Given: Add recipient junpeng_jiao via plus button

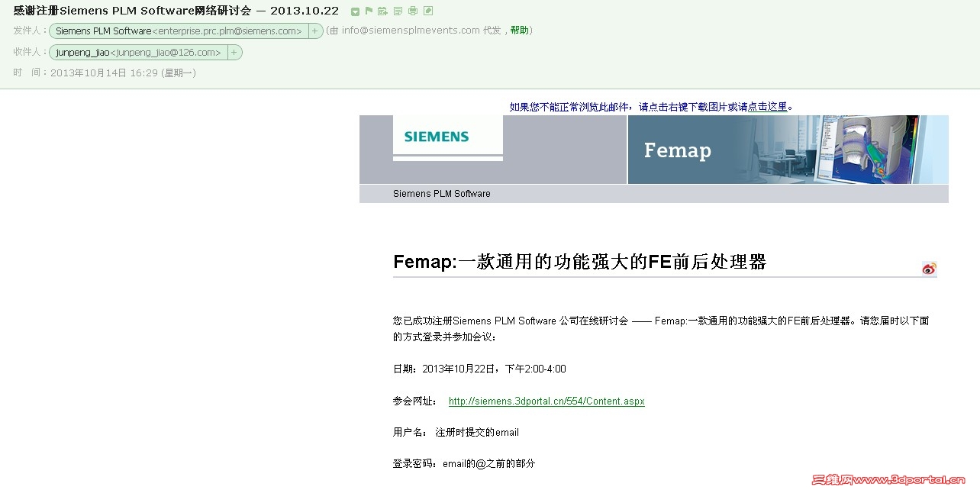Looking at the screenshot, I should click(x=234, y=53).
